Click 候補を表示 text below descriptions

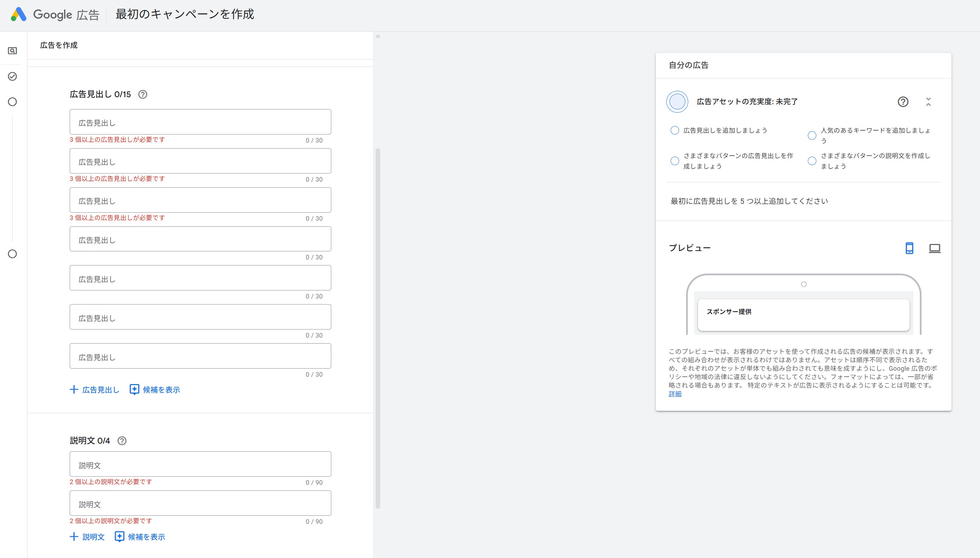tap(146, 537)
